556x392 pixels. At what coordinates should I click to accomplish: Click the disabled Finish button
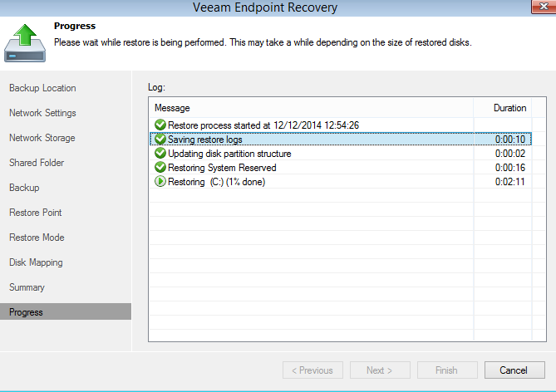point(447,370)
